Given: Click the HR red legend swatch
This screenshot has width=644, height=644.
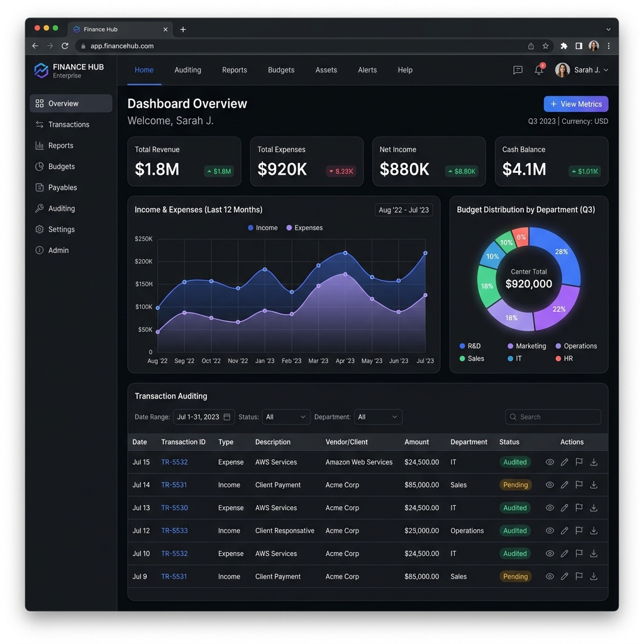Looking at the screenshot, I should point(558,358).
